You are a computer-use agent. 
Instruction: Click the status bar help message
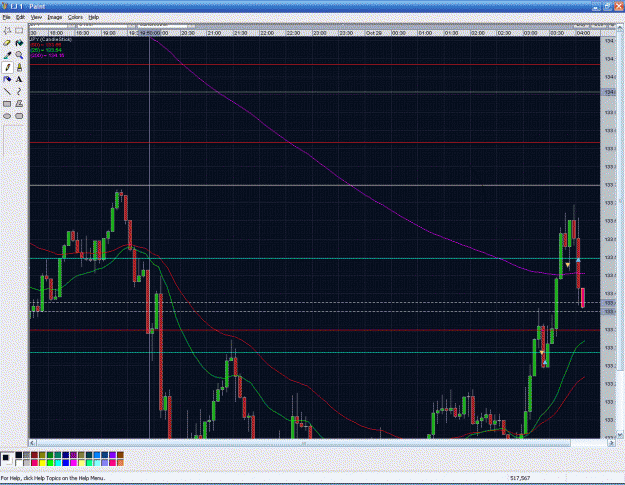pyautogui.click(x=53, y=478)
